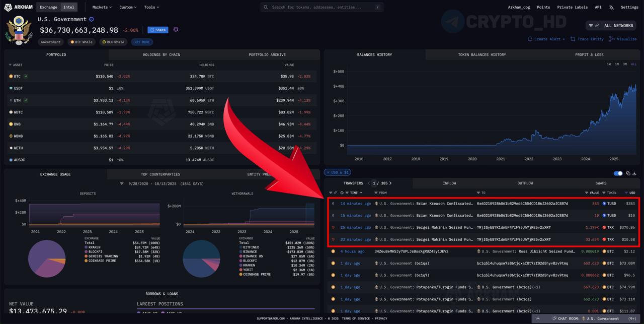The height and width of the screenshot is (324, 644).
Task: Open the Outflow transfers tab
Action: point(525,183)
